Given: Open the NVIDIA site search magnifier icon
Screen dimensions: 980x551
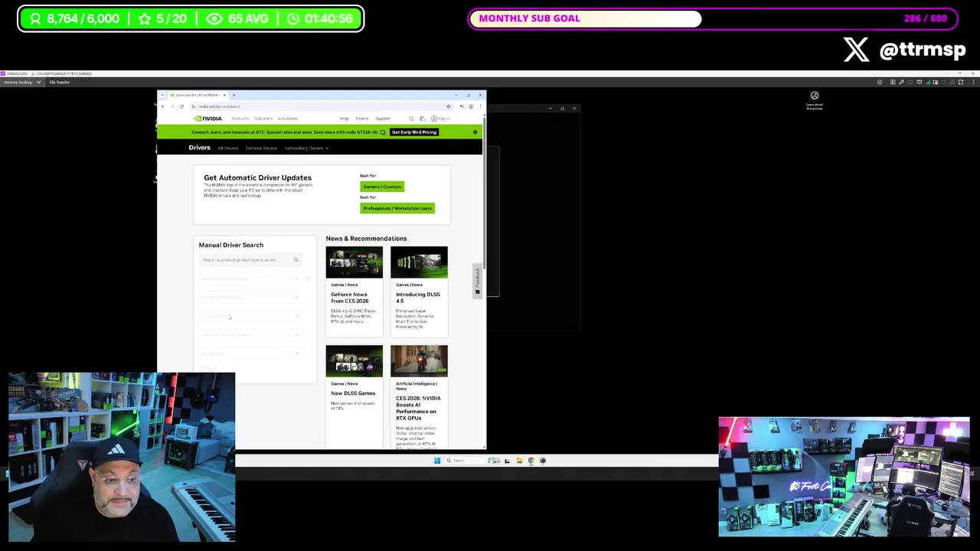Looking at the screenshot, I should (411, 119).
